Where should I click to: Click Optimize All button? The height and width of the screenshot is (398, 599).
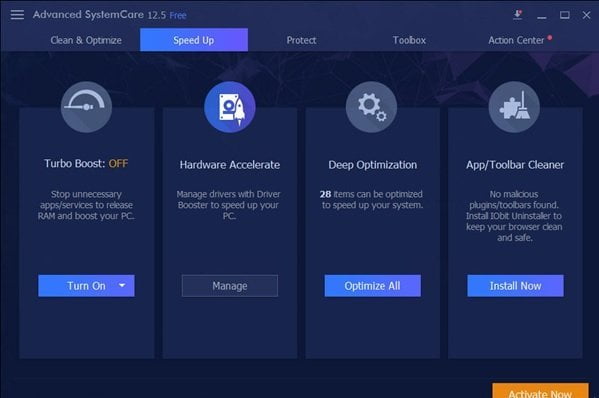tap(372, 286)
